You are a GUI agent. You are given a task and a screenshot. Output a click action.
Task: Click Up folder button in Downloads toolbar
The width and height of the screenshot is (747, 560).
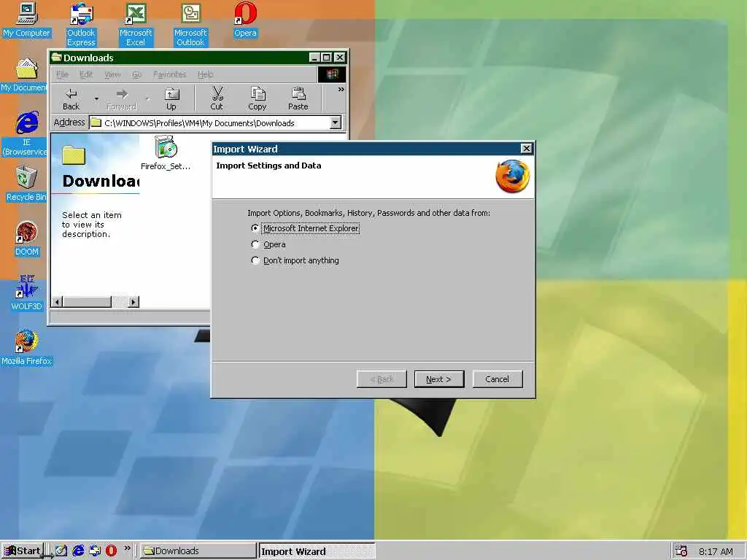click(x=171, y=99)
